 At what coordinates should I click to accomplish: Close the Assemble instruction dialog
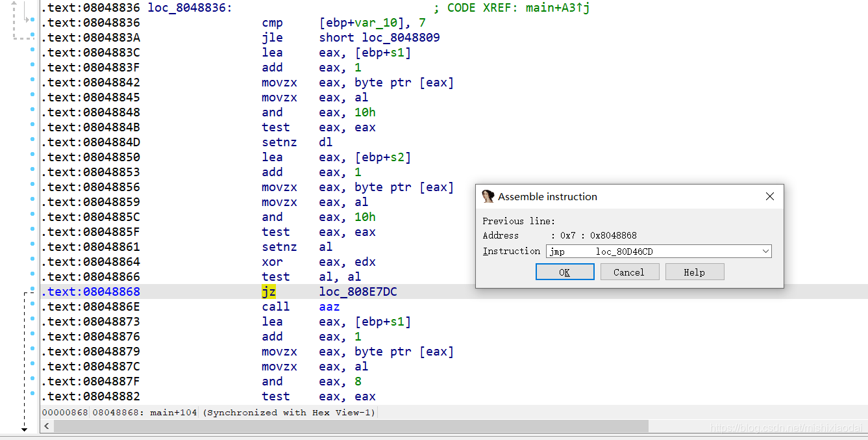(770, 196)
